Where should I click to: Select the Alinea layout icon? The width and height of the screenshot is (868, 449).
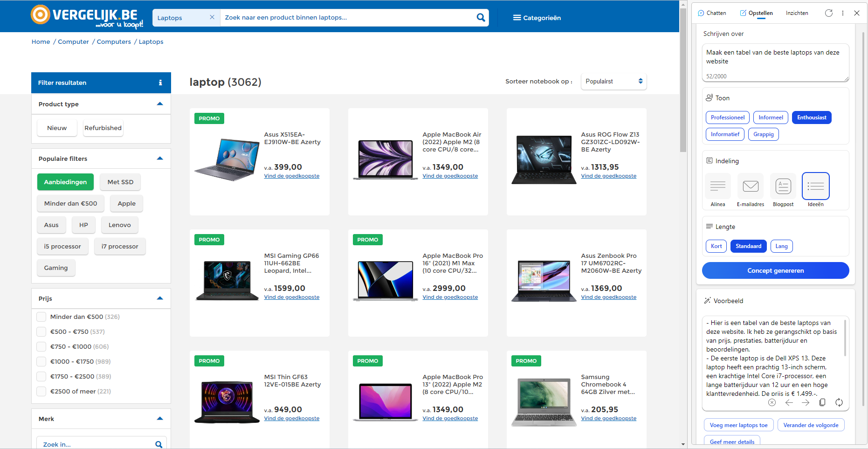(718, 186)
